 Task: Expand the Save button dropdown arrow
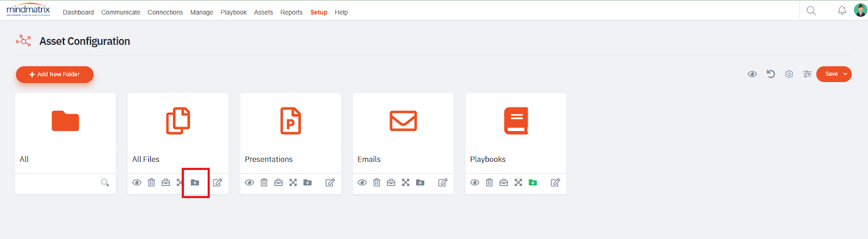pyautogui.click(x=845, y=74)
